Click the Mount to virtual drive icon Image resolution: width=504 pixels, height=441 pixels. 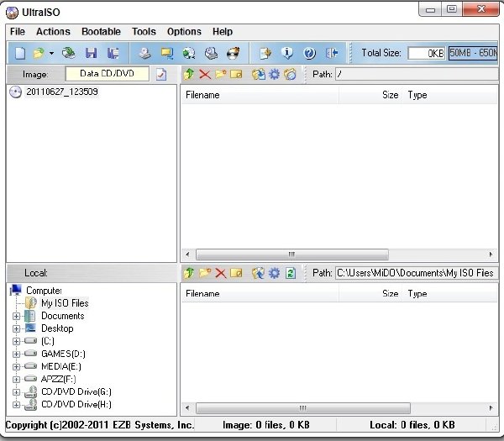[x=211, y=53]
